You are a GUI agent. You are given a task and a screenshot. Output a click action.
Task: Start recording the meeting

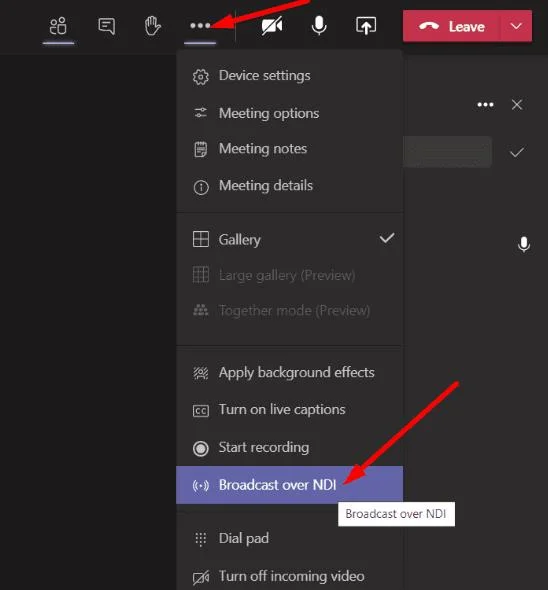coord(289,448)
